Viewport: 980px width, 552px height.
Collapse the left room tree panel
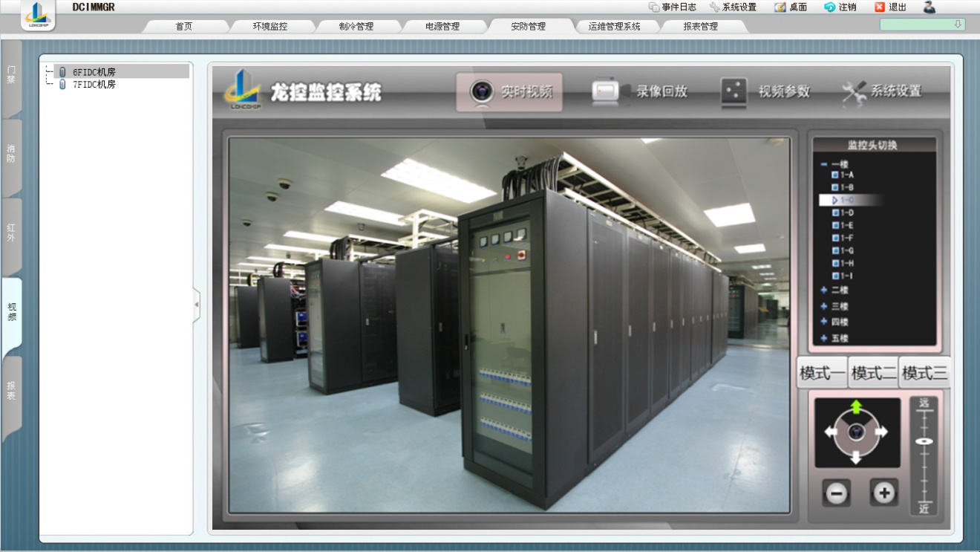pyautogui.click(x=197, y=305)
